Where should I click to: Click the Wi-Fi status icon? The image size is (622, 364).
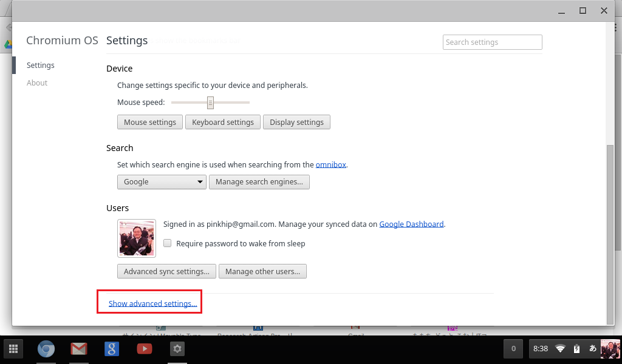pyautogui.click(x=560, y=349)
